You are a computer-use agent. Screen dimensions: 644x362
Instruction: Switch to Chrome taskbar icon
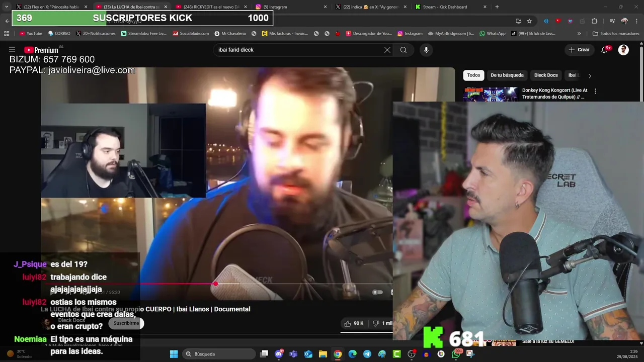pos(338,354)
